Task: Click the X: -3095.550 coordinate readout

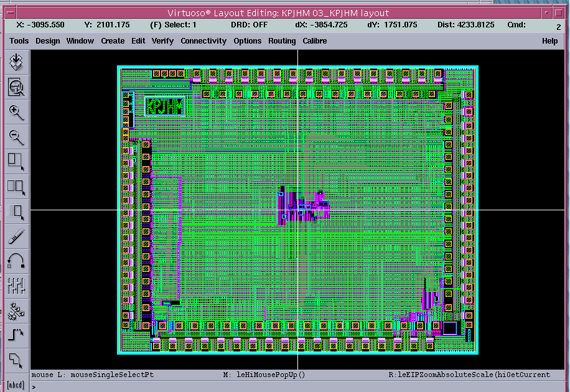Action: click(40, 25)
